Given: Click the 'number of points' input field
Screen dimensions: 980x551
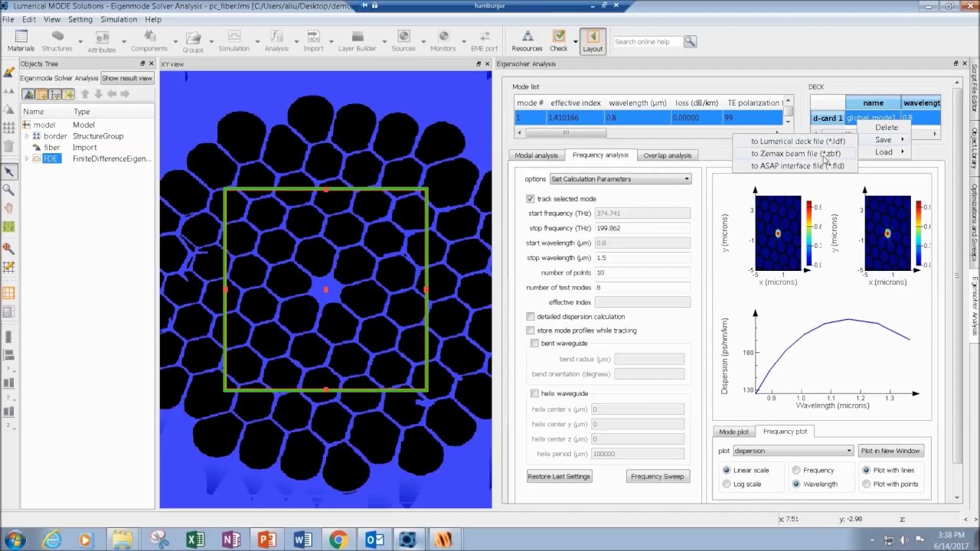Looking at the screenshot, I should pos(642,272).
